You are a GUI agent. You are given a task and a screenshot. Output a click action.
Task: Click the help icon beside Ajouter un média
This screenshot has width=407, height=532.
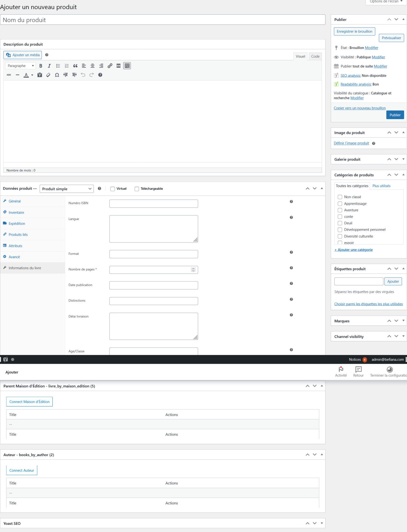(47, 55)
